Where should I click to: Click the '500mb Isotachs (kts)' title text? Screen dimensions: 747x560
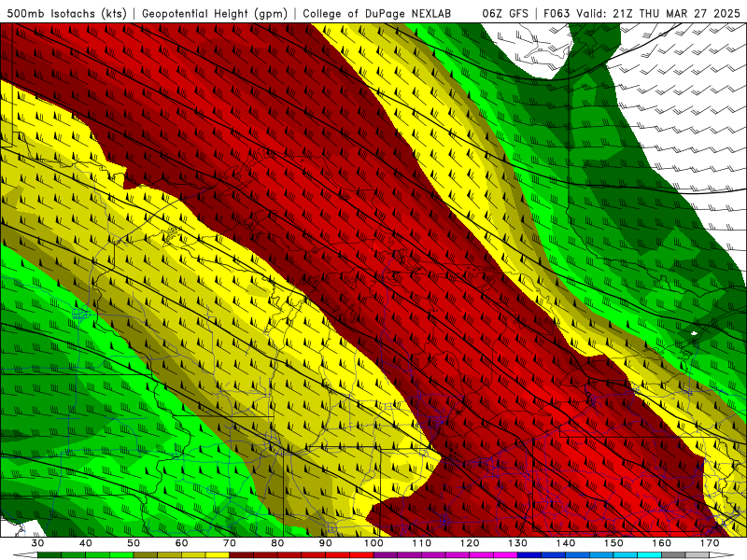pyautogui.click(x=66, y=14)
